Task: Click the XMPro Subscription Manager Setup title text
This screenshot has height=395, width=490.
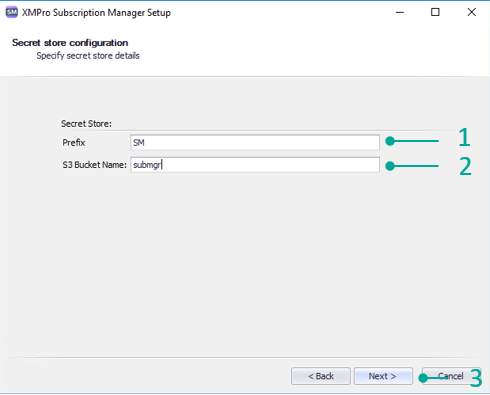Action: point(96,13)
